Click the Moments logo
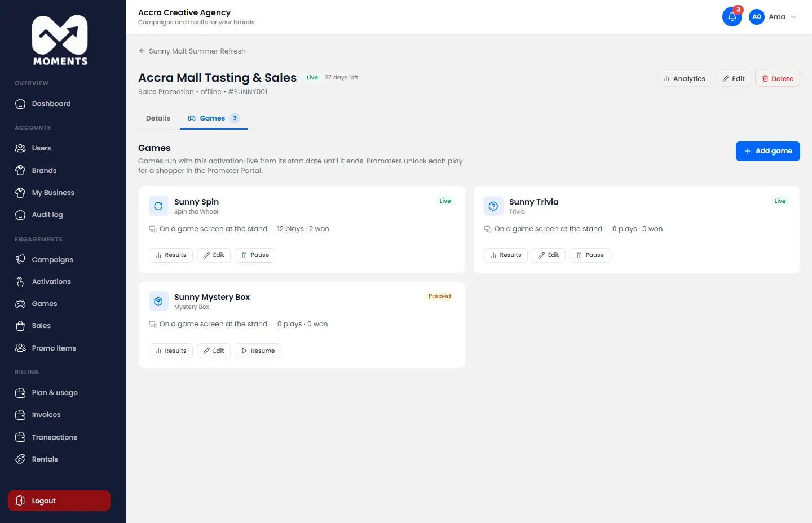This screenshot has width=812, height=523. pyautogui.click(x=60, y=40)
